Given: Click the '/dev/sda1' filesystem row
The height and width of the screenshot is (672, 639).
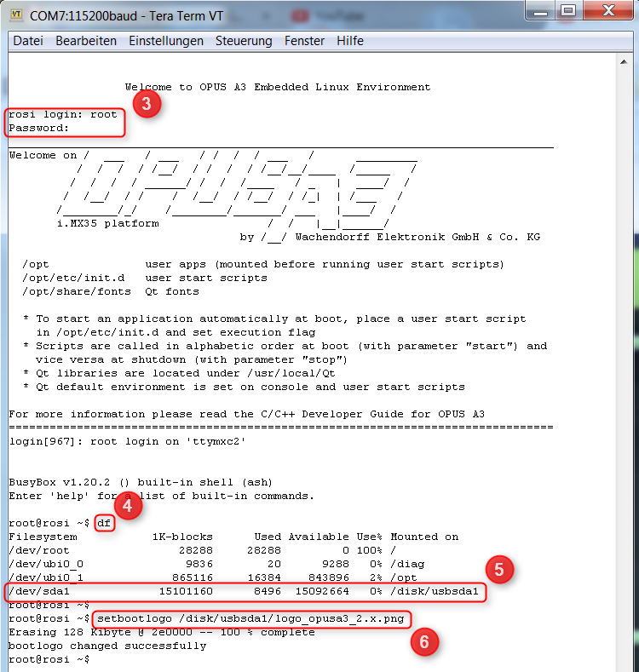Looking at the screenshot, I should pyautogui.click(x=244, y=591).
